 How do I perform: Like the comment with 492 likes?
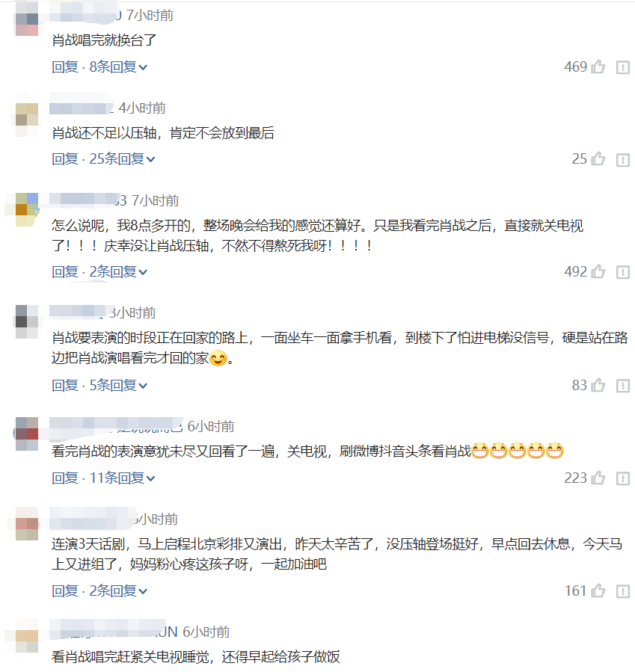point(598,271)
